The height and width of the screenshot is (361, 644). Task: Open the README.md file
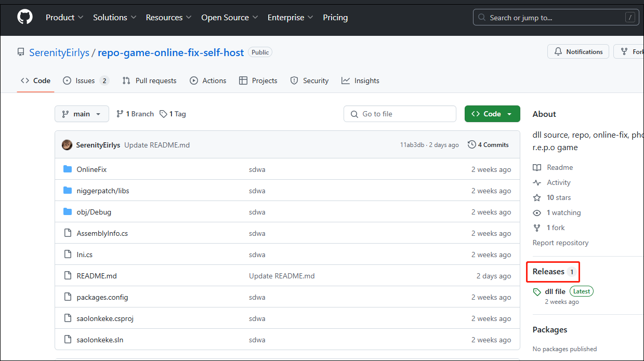pyautogui.click(x=97, y=276)
